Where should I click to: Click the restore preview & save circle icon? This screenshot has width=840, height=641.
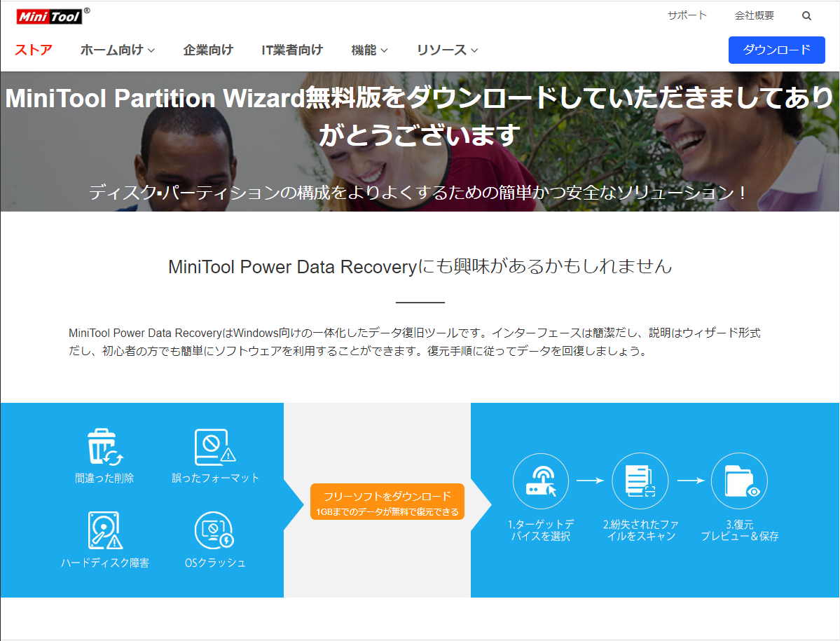click(x=739, y=481)
